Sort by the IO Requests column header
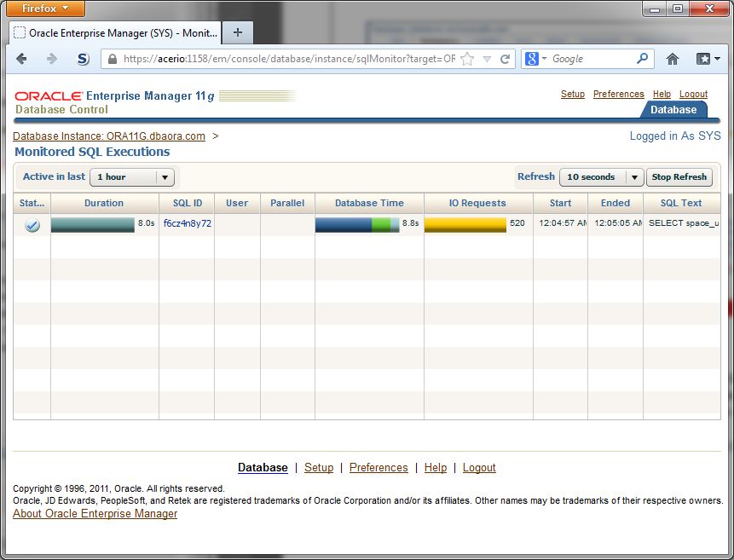The image size is (734, 560). coord(477,203)
